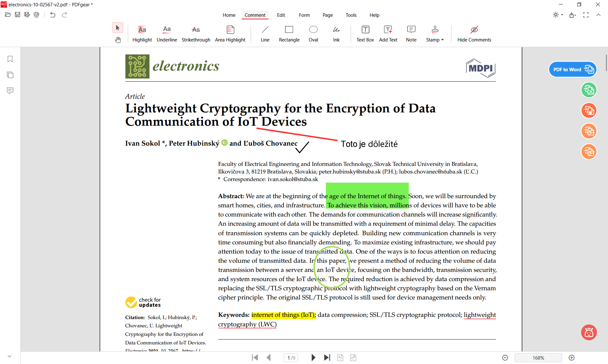Screen dimensions: 608x364
Task: Toggle Hide Comments visibility
Action: [x=474, y=34]
